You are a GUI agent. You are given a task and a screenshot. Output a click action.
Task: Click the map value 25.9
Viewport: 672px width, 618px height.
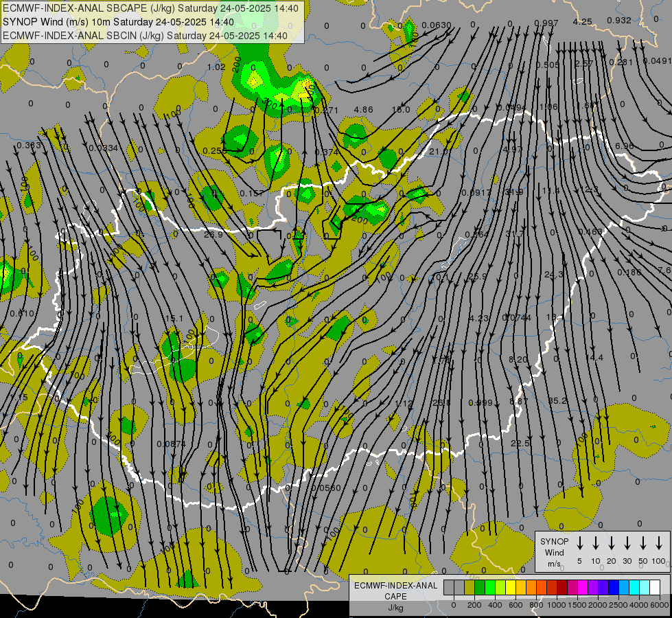[x=478, y=277]
